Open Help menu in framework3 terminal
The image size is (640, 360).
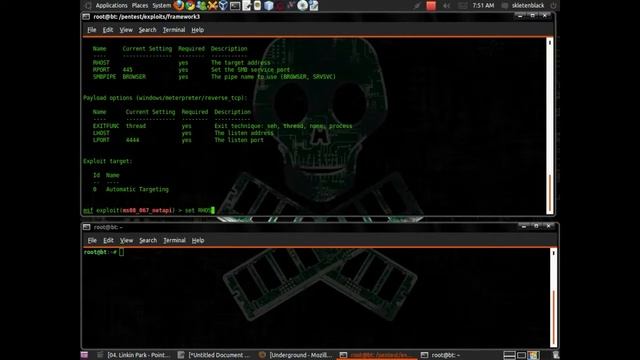(198, 30)
